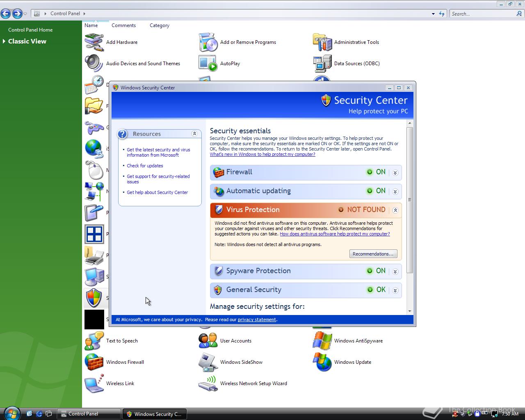Open the Wireless Link laptop icon
Screen dimensions: 525x420
tap(94, 383)
